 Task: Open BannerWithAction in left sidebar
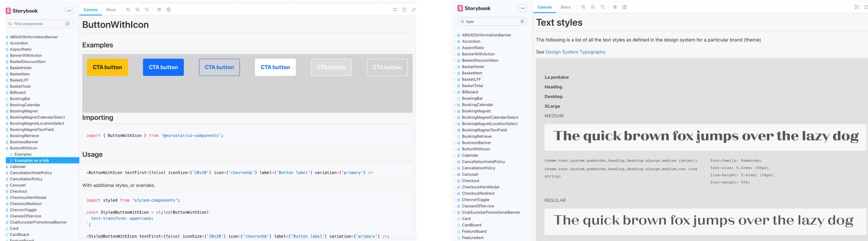(26, 56)
